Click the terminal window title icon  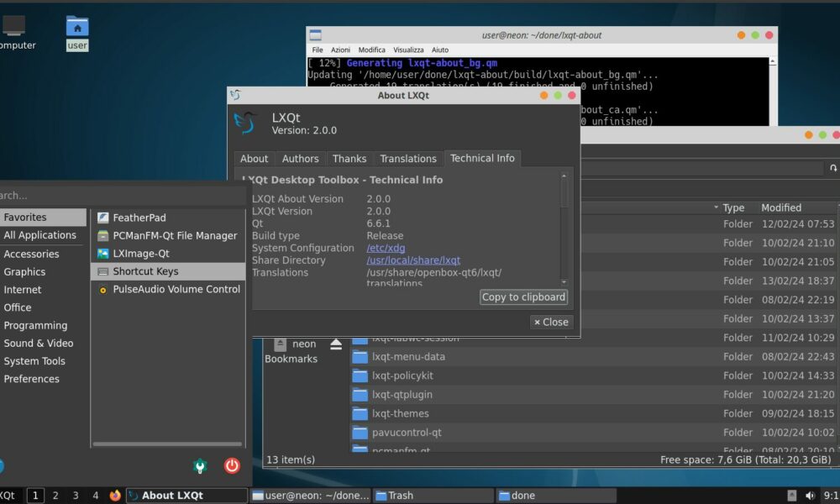tap(316, 35)
